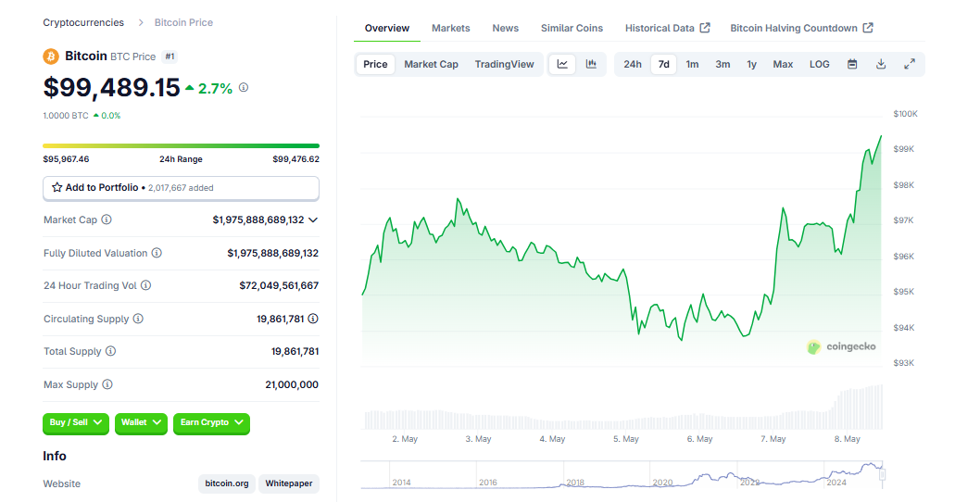Screen dimensions: 980x502
Task: Click the $99,489.15 price text
Action: tap(111, 87)
